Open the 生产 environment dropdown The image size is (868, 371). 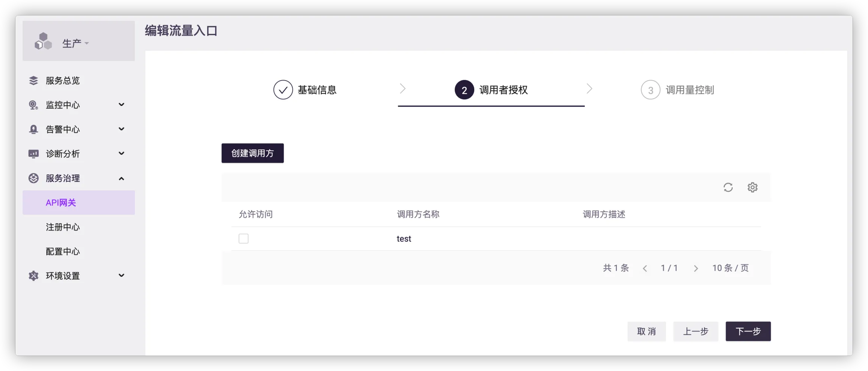(75, 43)
